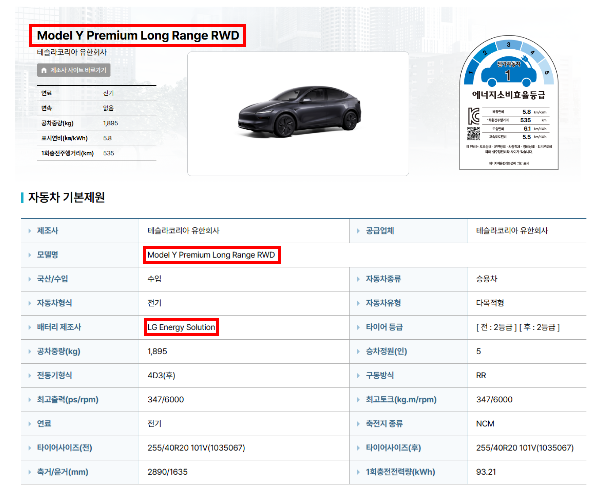Click the 배터리 제조사 label
Image resolution: width=603 pixels, height=504 pixels.
[59, 327]
